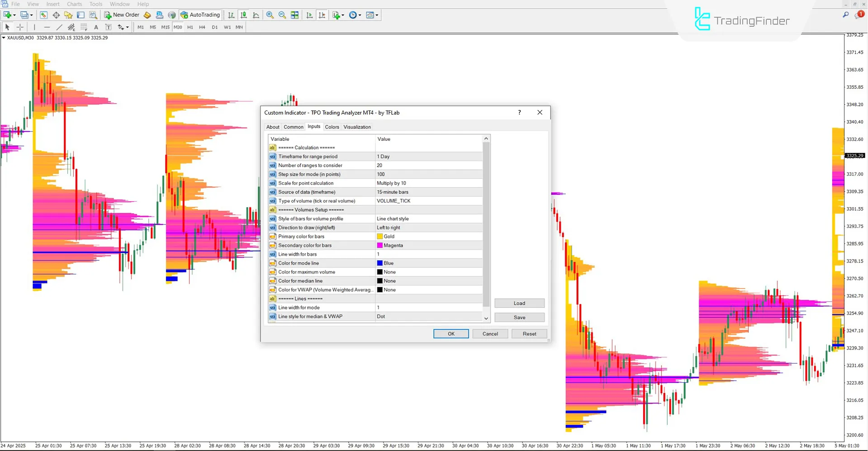Image resolution: width=868 pixels, height=451 pixels.
Task: Select the Trendline drawing tool
Action: [x=59, y=27]
